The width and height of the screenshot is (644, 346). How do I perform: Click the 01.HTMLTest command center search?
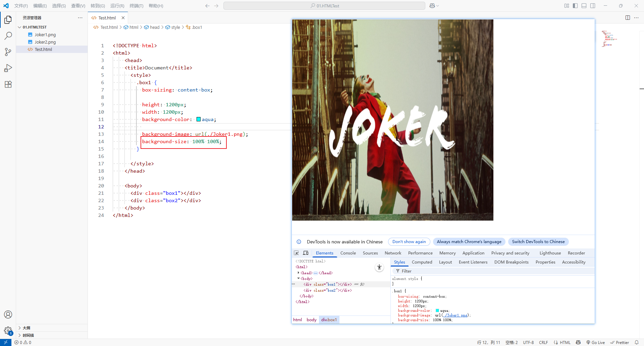point(324,6)
